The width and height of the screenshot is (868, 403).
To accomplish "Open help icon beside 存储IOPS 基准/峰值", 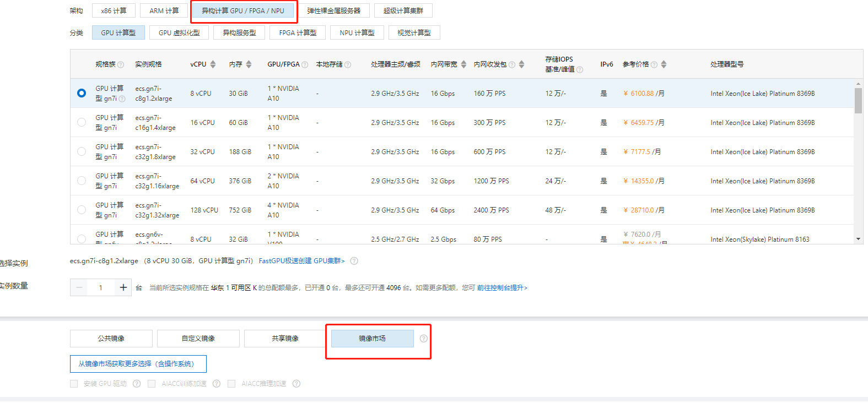I will tap(580, 69).
